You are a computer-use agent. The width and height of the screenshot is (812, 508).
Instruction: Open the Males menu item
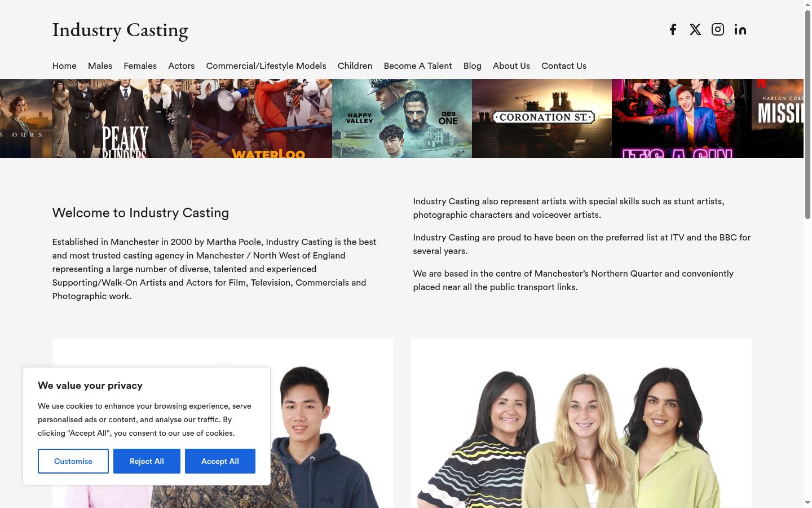[x=100, y=66]
